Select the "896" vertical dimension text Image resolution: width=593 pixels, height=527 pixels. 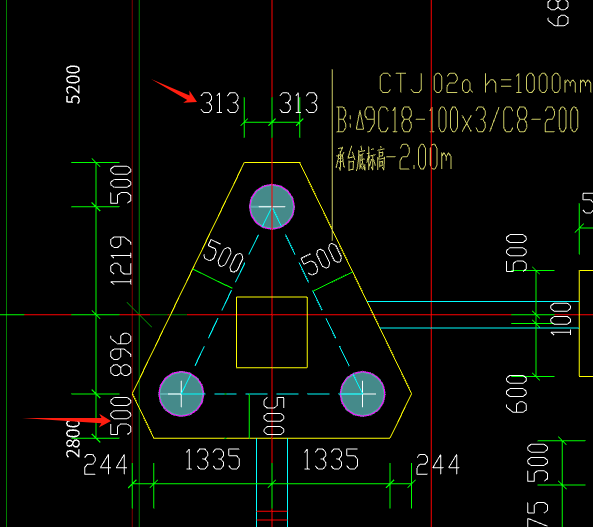(121, 354)
